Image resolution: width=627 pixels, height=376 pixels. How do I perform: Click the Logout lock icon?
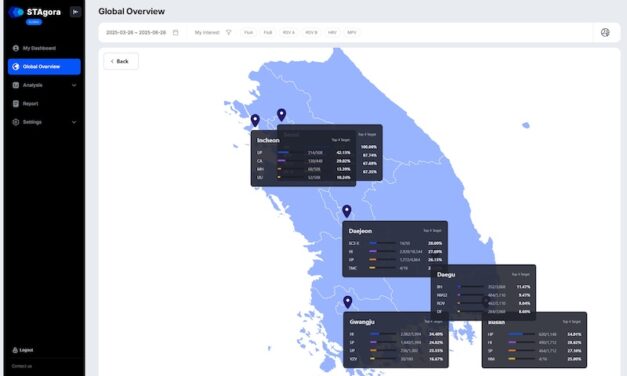coord(15,350)
